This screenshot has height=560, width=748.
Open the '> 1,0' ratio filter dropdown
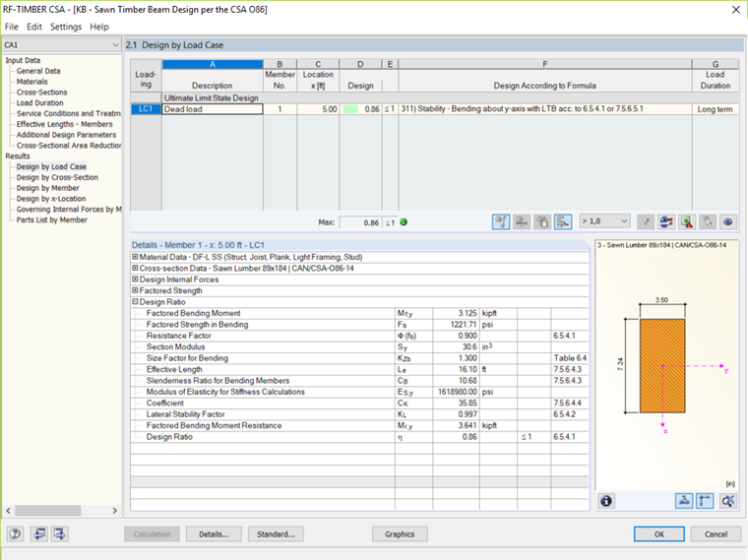pos(604,222)
